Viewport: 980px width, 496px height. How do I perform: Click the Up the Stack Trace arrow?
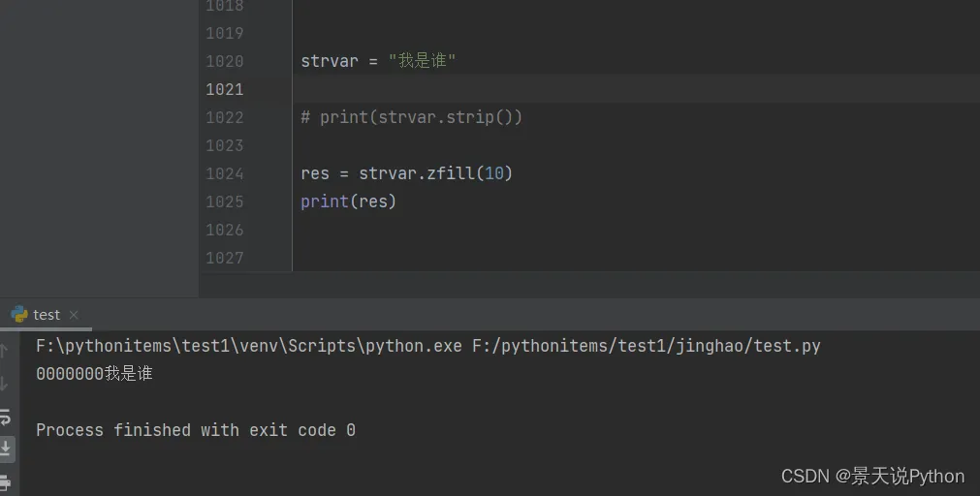[x=5, y=351]
